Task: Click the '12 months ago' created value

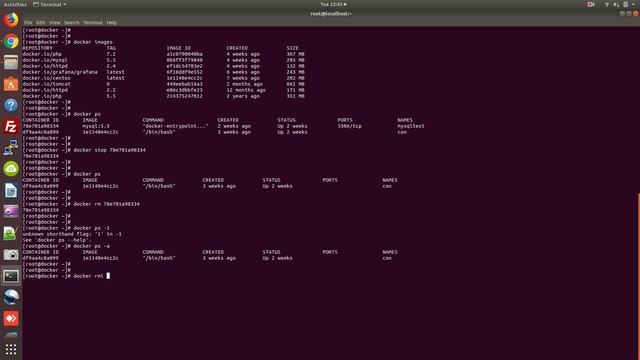Action: pyautogui.click(x=246, y=90)
